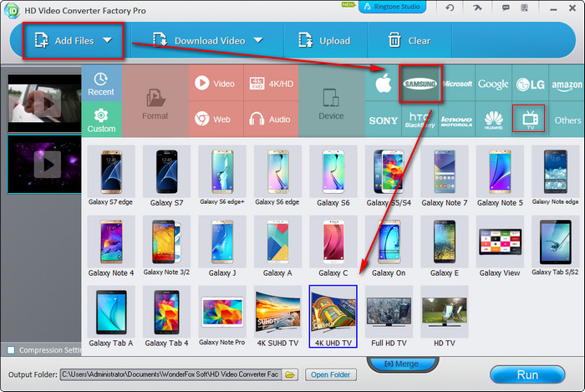Screen dimensions: 585x392
Task: Select the Format category
Action: coord(155,101)
